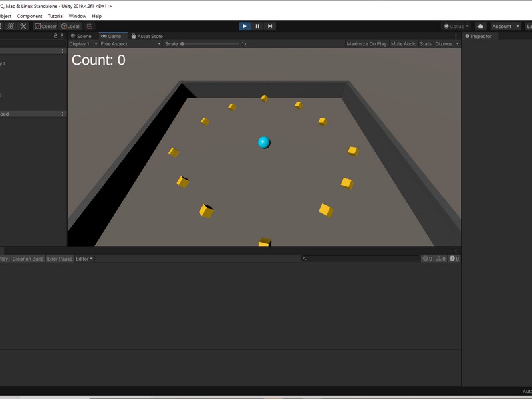Toggle warning message filter in Console
The height and width of the screenshot is (399, 532).
point(442,257)
